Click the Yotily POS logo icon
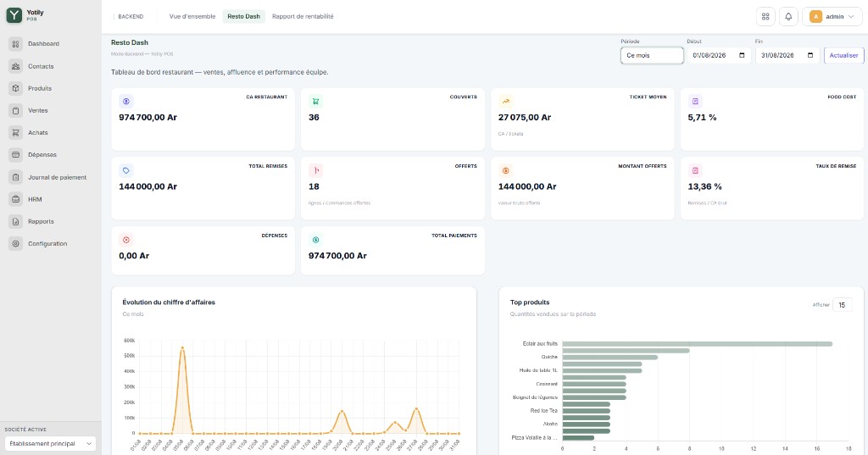Viewport: 868px width, 455px height. (14, 15)
